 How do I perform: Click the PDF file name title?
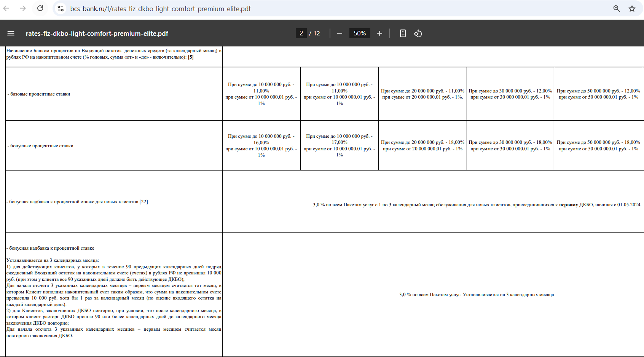point(97,33)
